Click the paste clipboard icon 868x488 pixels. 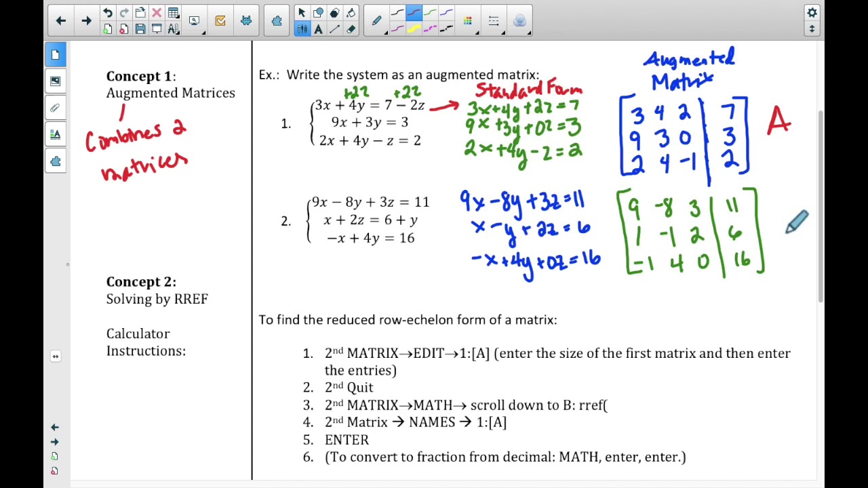point(140,13)
